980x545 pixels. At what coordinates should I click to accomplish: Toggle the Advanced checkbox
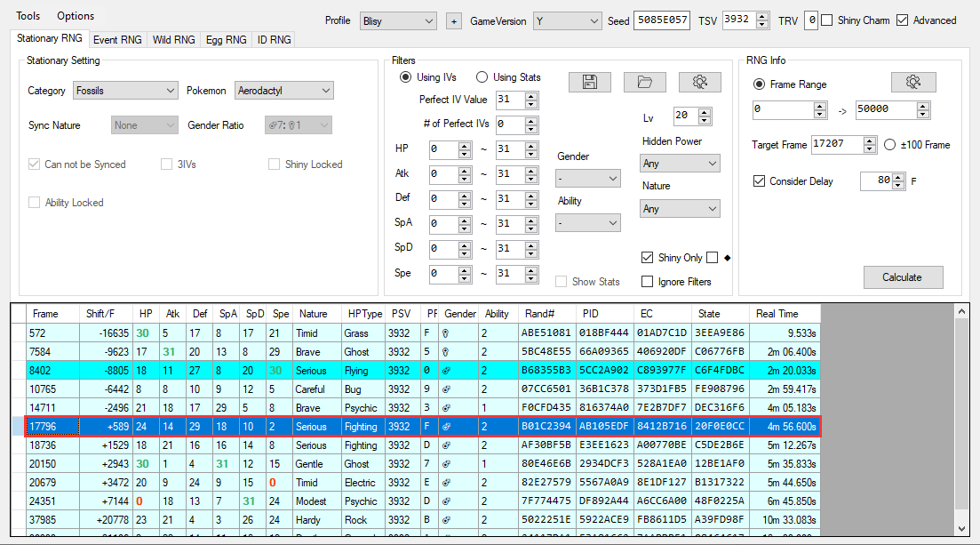pos(902,20)
